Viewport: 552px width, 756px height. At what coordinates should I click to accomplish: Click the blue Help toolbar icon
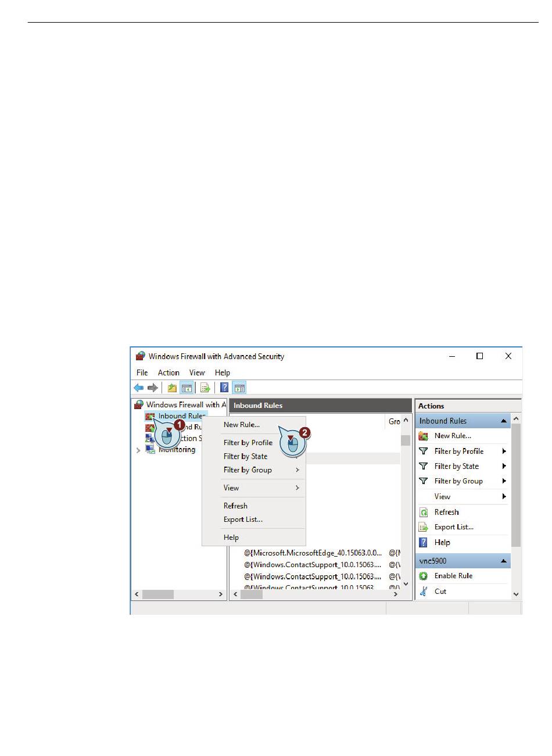tap(224, 388)
